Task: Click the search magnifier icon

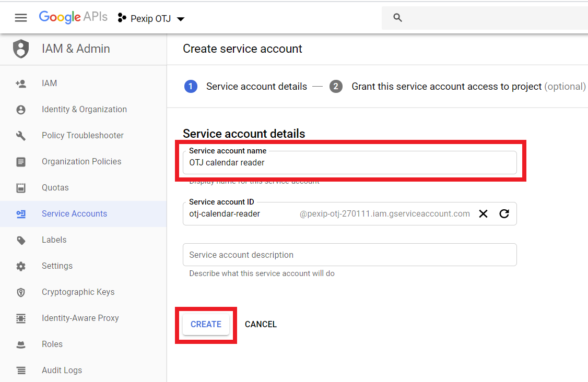Action: tap(397, 18)
